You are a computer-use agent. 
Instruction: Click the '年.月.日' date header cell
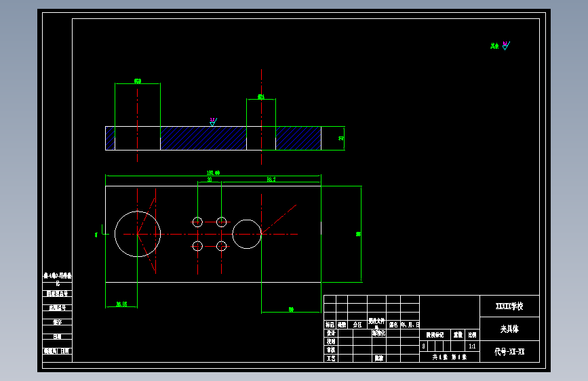tap(410, 325)
